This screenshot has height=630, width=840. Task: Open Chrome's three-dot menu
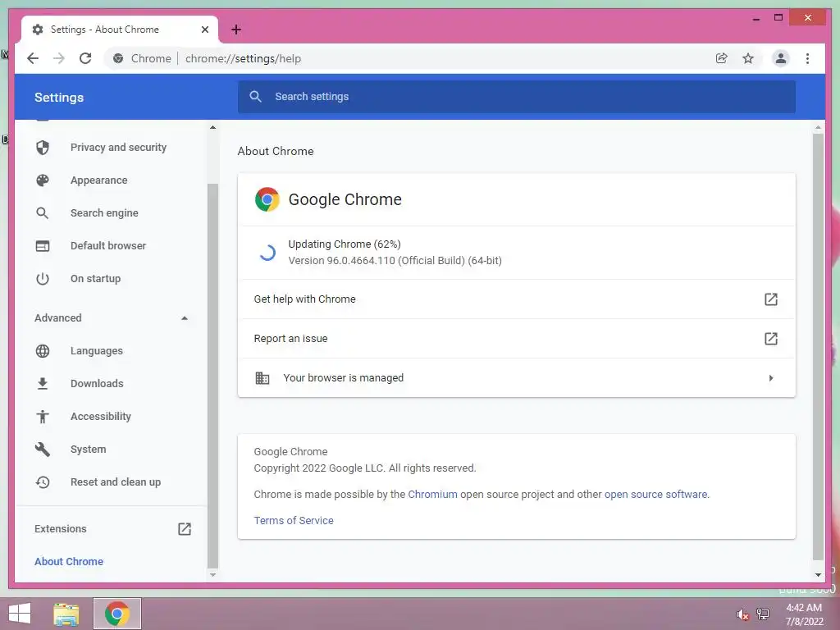pos(807,58)
